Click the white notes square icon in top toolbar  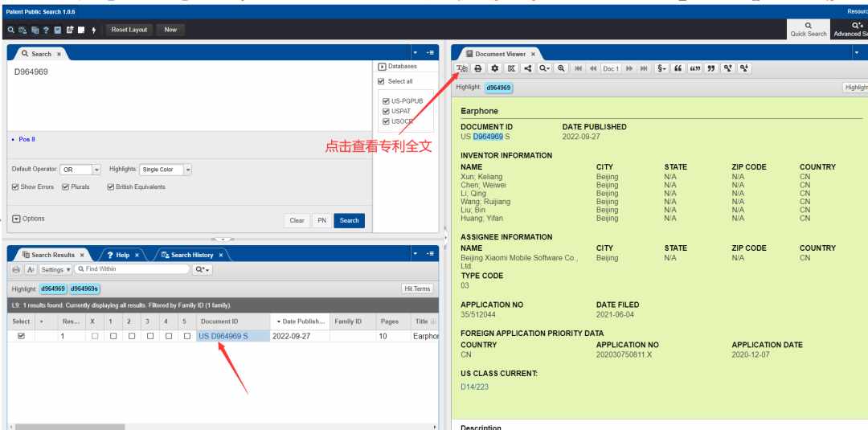(81, 30)
